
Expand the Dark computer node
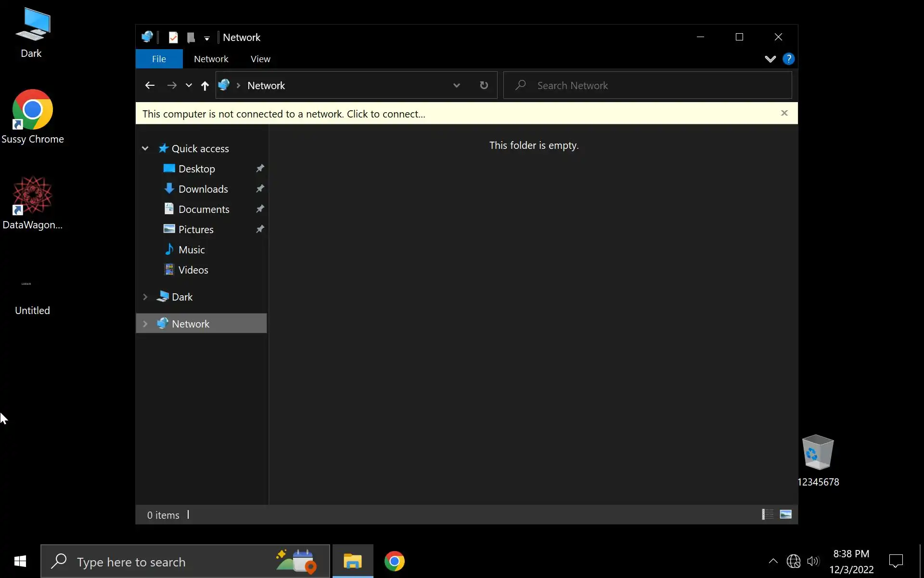click(x=145, y=297)
